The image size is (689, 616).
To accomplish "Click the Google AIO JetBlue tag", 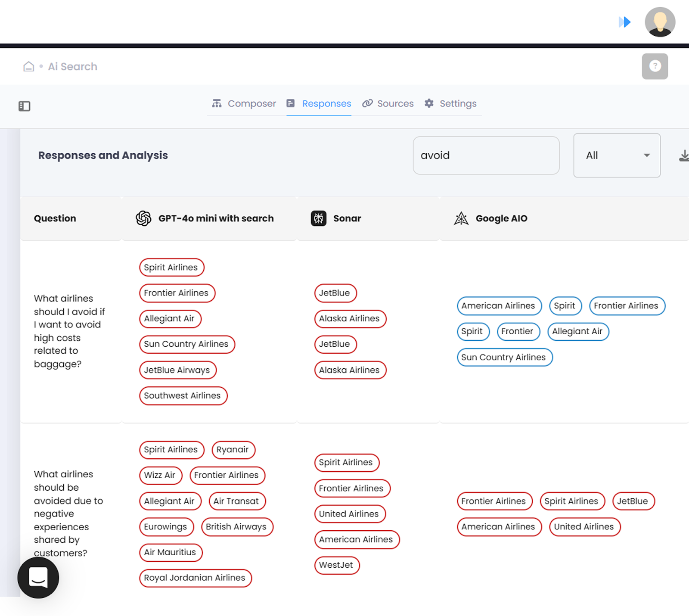I will click(633, 501).
